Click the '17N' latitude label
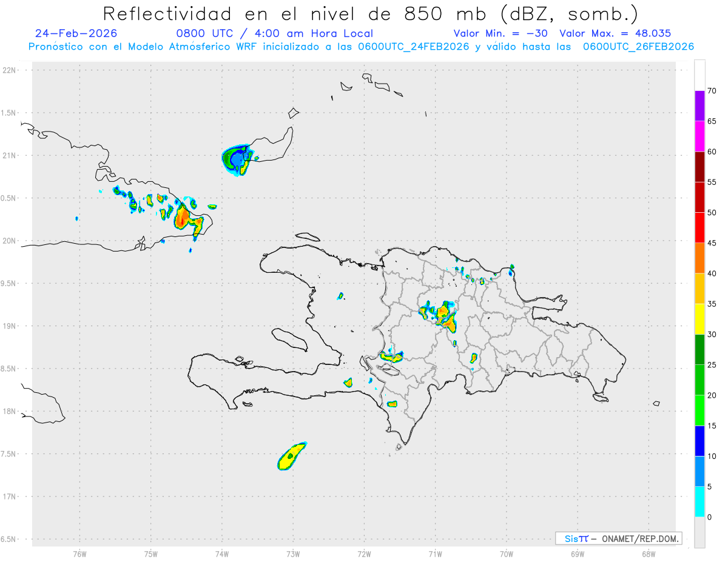 pos(10,497)
